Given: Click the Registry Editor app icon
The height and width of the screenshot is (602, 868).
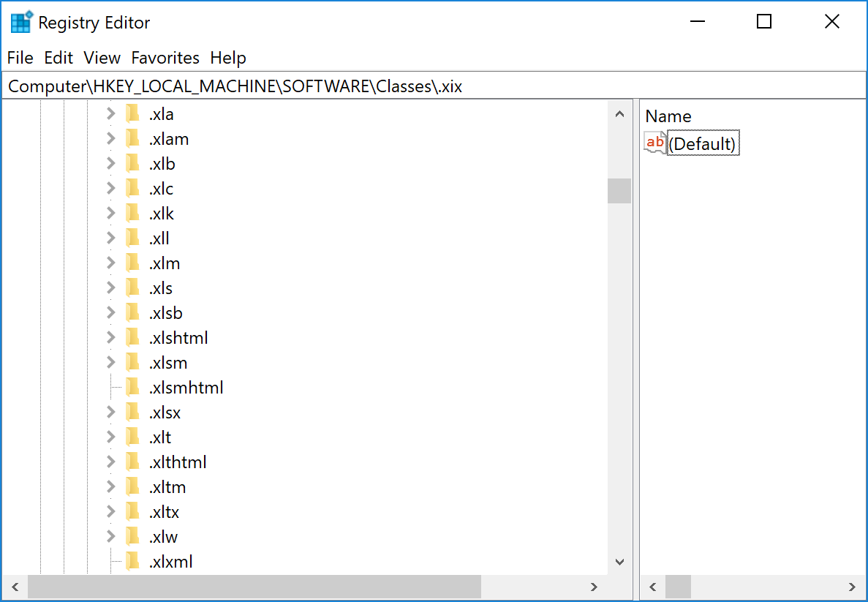Looking at the screenshot, I should click(22, 22).
